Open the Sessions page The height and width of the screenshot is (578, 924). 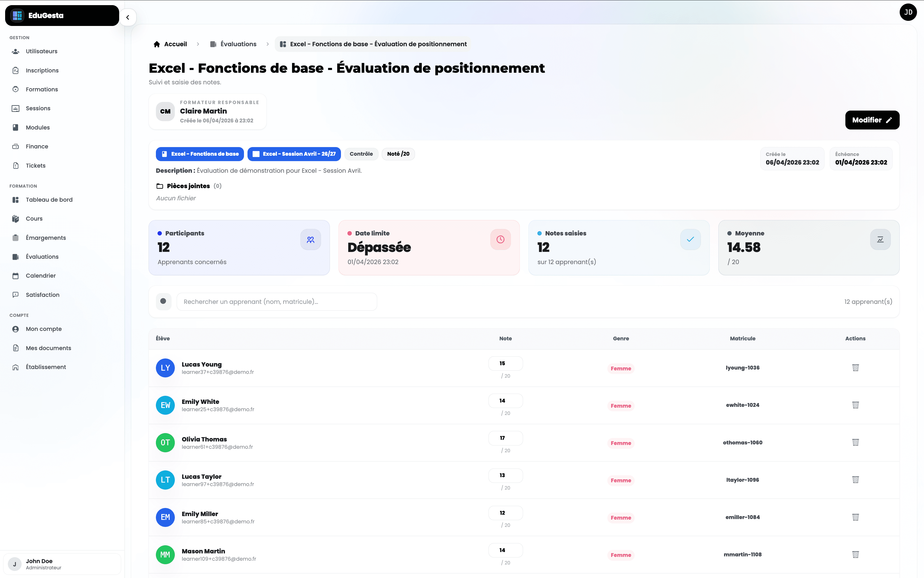click(x=38, y=108)
